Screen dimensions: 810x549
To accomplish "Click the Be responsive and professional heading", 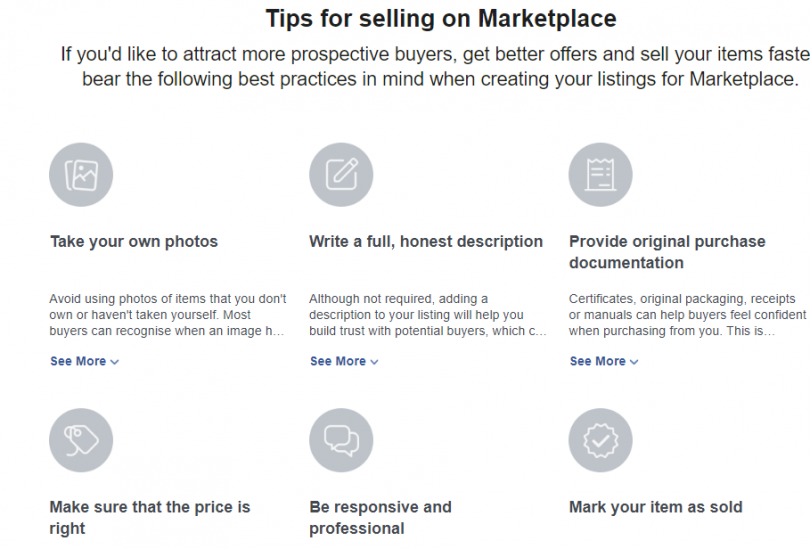I will click(x=380, y=517).
